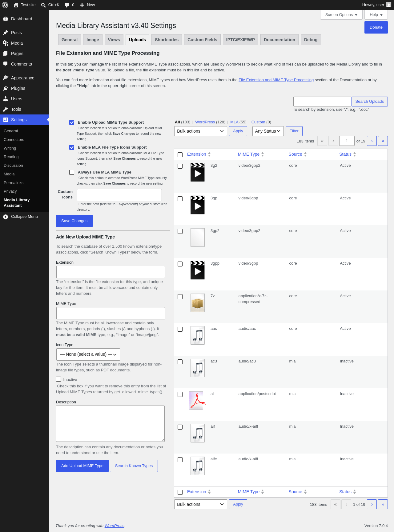Click the Pages sidebar icon
The height and width of the screenshot is (532, 394).
[x=6, y=54]
